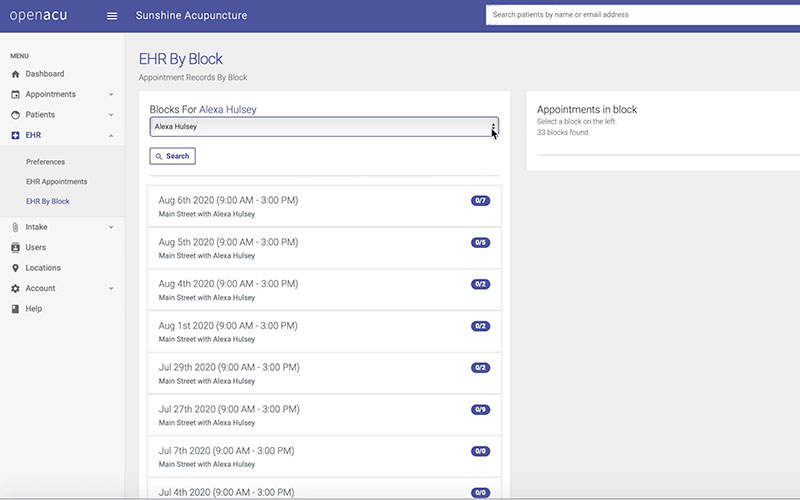The image size is (800, 500).
Task: Click the Search button
Action: coord(172,156)
